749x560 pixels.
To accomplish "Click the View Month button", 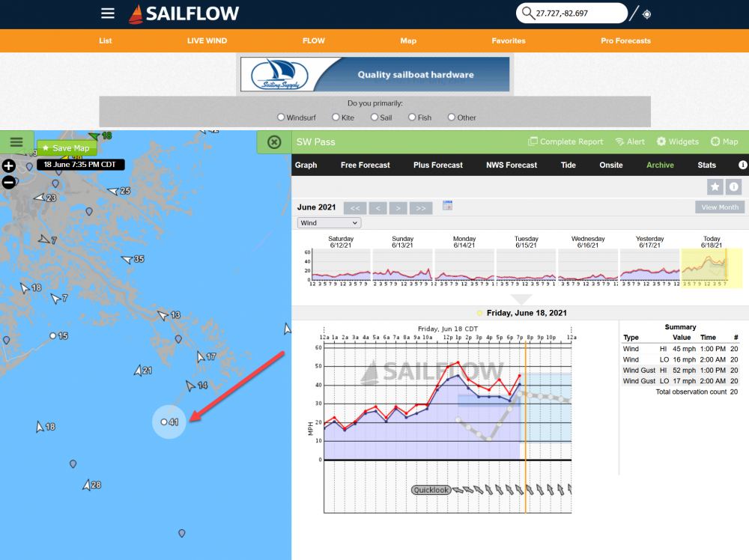I will tap(720, 207).
